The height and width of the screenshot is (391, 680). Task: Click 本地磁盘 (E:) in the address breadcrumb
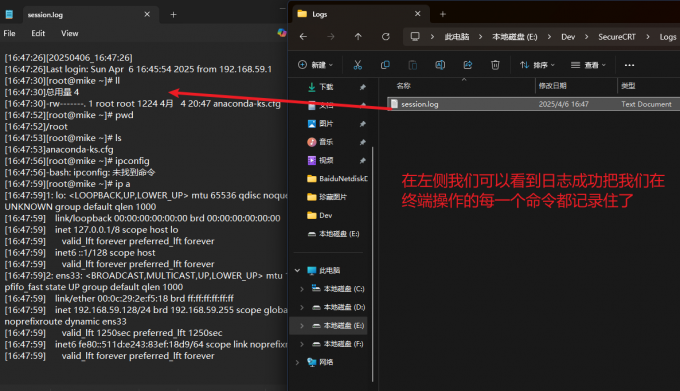tap(515, 37)
